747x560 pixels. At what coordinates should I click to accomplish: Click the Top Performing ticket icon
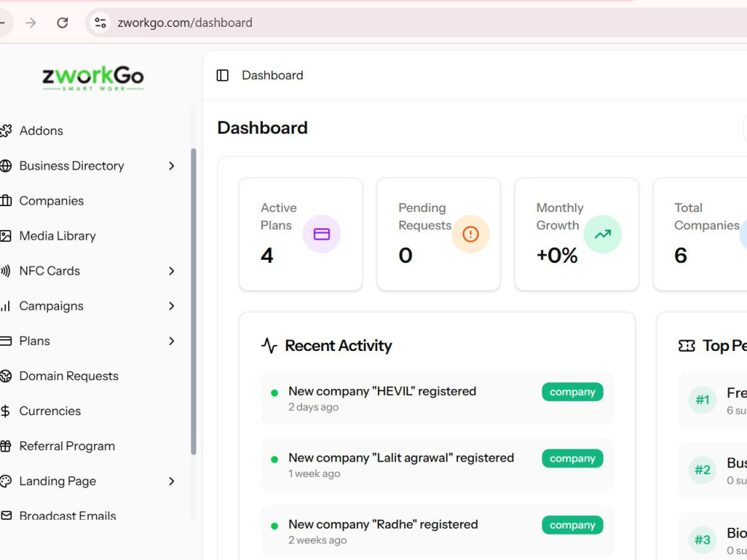coord(686,346)
